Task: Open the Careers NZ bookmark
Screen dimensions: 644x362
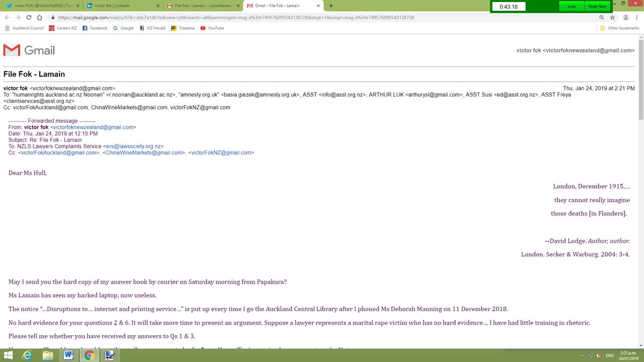Action: click(63, 28)
